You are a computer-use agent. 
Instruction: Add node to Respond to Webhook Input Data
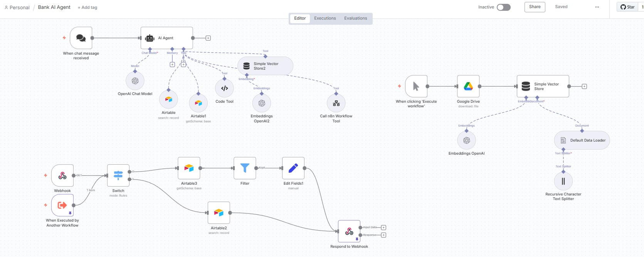383,228
